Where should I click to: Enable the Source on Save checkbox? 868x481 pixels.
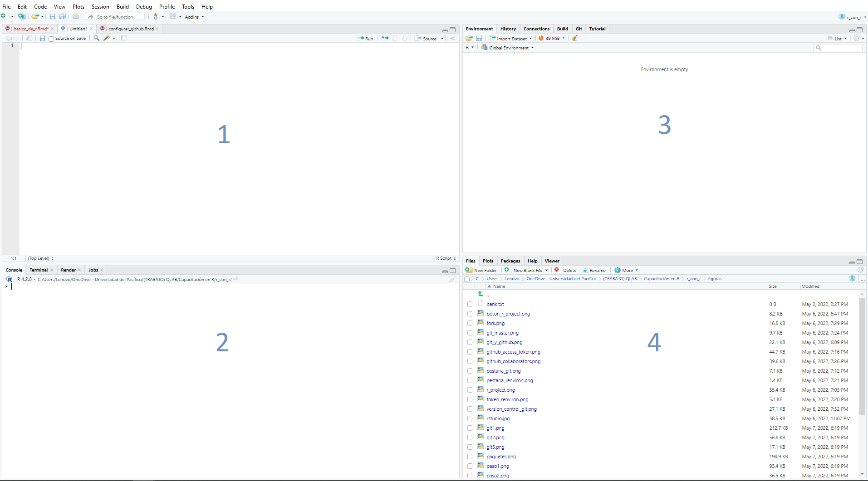tap(51, 39)
